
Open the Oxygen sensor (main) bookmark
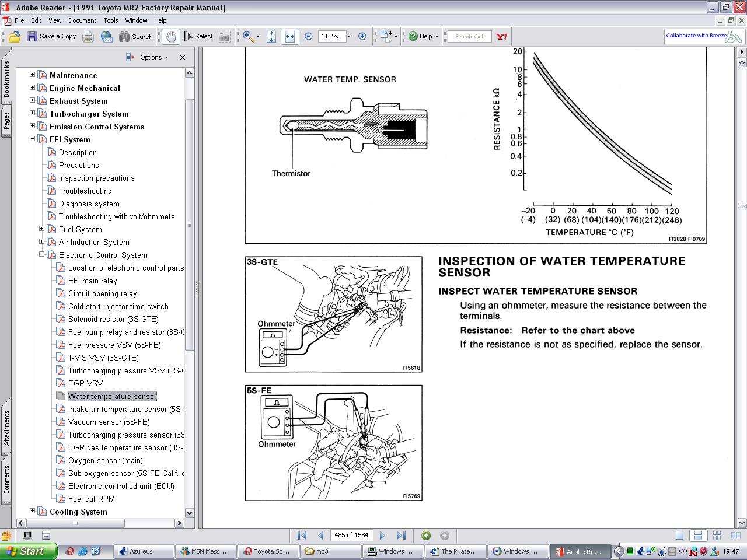coord(105,460)
